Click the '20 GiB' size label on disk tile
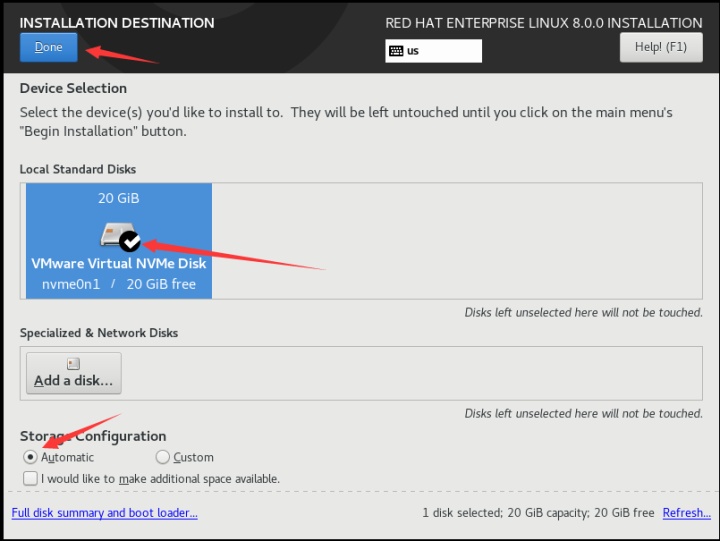The width and height of the screenshot is (720, 541). (x=118, y=198)
